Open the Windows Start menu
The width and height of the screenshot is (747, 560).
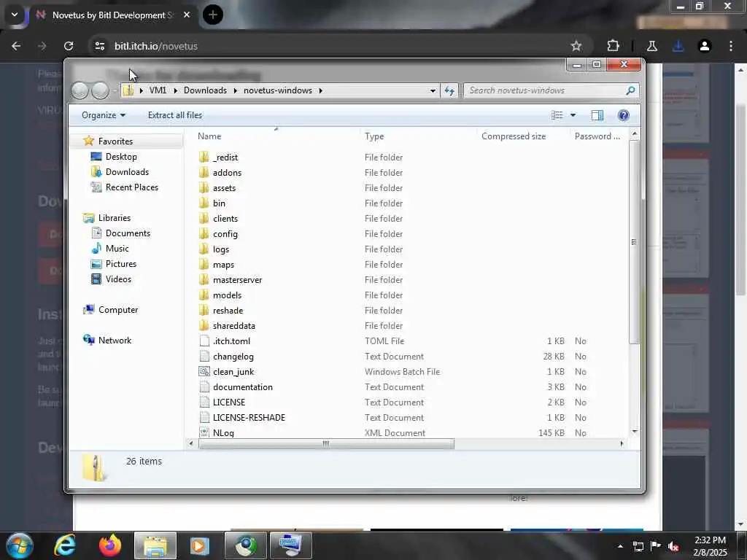point(20,545)
